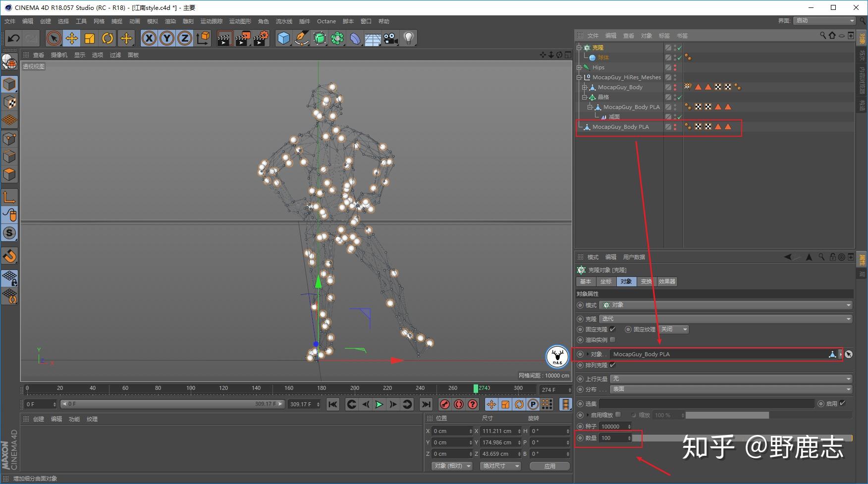Click the magnet tool icon
Screen dimensions: 868x484
click(x=9, y=256)
